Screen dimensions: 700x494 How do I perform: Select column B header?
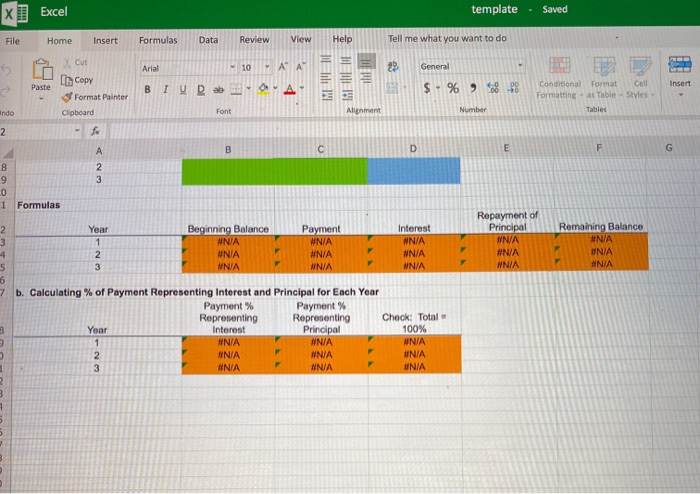pos(228,150)
